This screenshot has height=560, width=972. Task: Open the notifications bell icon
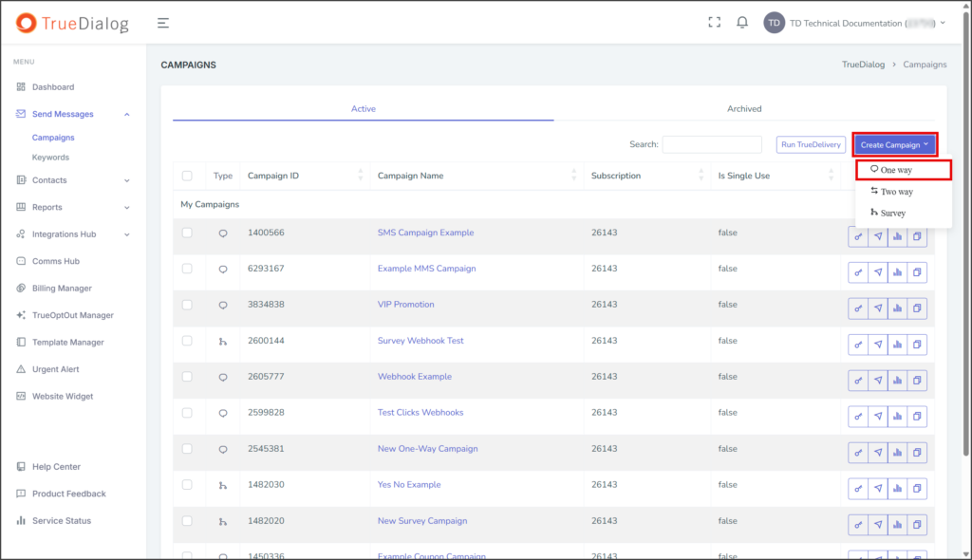tap(742, 23)
